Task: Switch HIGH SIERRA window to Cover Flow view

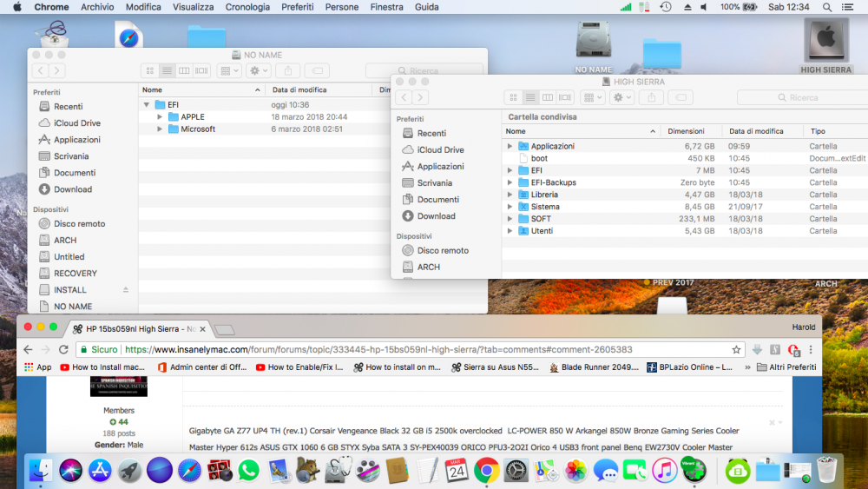Action: [565, 97]
